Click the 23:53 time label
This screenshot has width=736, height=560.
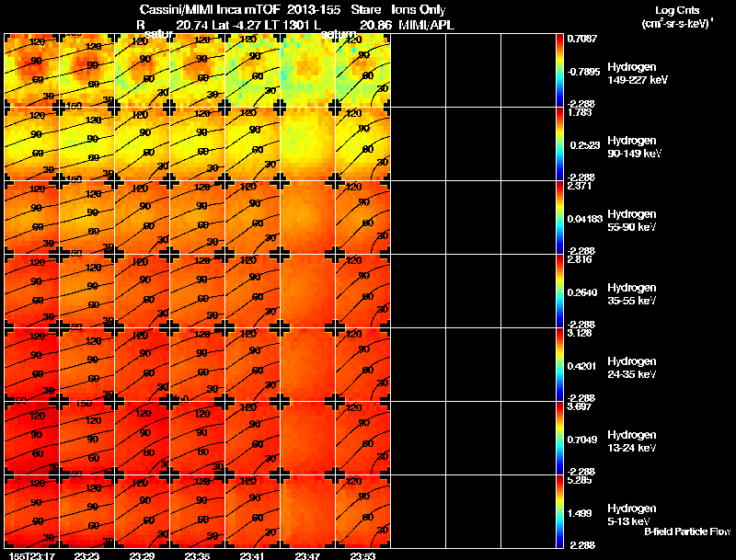(x=362, y=555)
